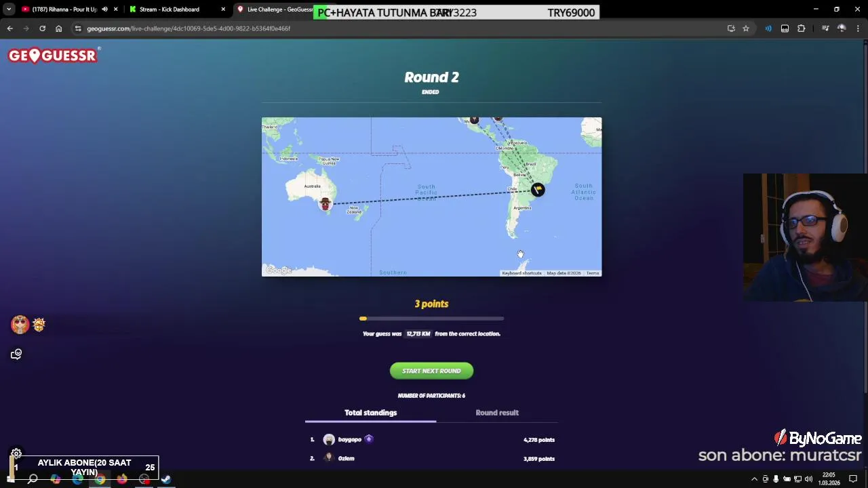Click the sun emoji reaction icon
This screenshot has width=868, height=488.
(x=39, y=325)
